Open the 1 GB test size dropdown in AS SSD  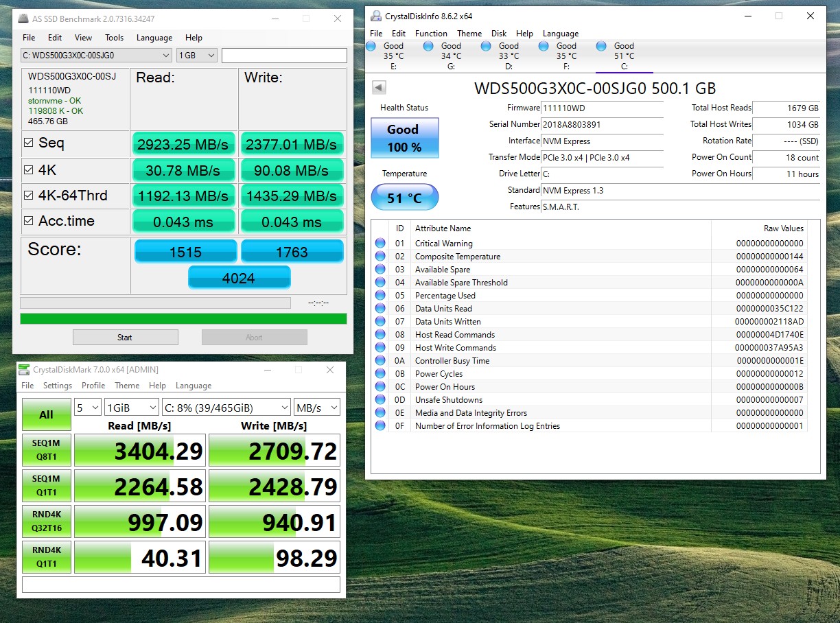point(197,56)
